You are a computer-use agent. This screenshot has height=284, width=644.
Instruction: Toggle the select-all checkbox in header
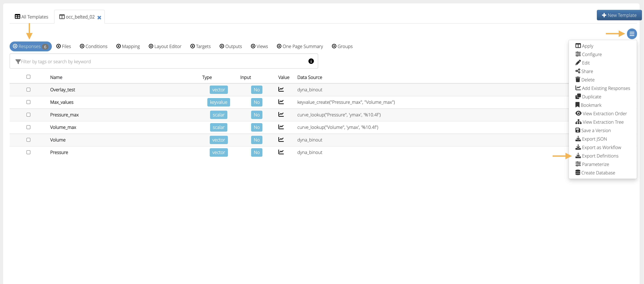(29, 77)
